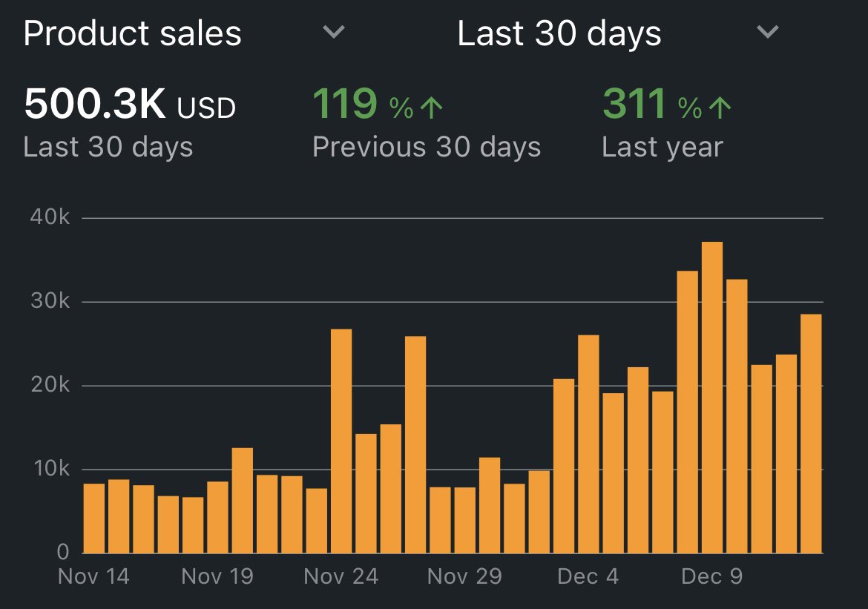Click the 311% last year comparison

click(634, 103)
